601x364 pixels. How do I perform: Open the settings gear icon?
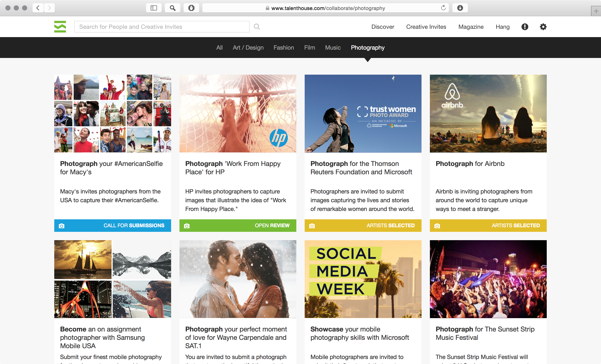click(x=543, y=27)
